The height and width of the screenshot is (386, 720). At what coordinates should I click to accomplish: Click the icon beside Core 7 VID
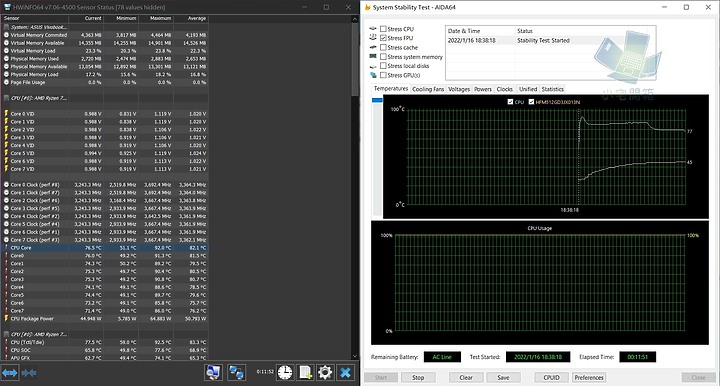[6, 169]
